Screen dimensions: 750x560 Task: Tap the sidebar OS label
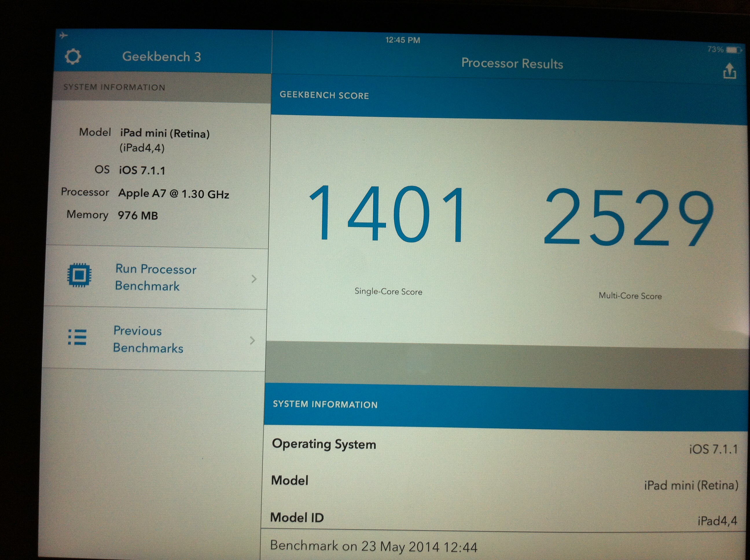pyautogui.click(x=102, y=169)
